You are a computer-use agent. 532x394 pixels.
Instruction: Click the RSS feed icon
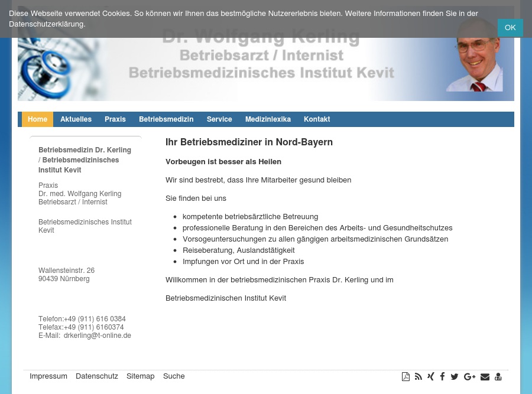418,376
